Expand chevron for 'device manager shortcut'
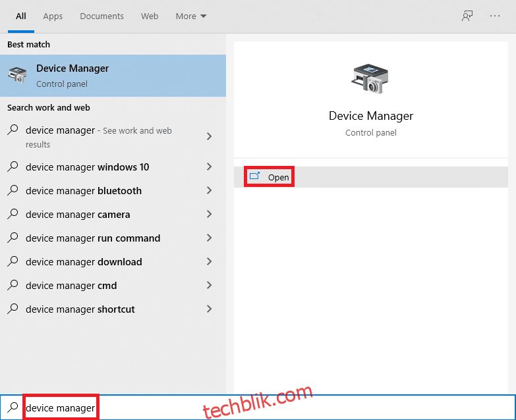The width and height of the screenshot is (516, 420). pyautogui.click(x=209, y=309)
